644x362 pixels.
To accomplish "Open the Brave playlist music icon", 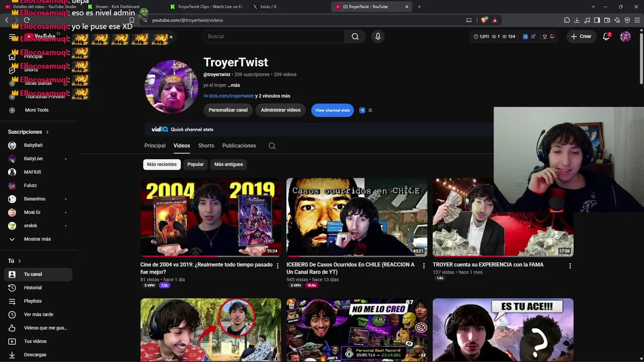I will (587, 20).
